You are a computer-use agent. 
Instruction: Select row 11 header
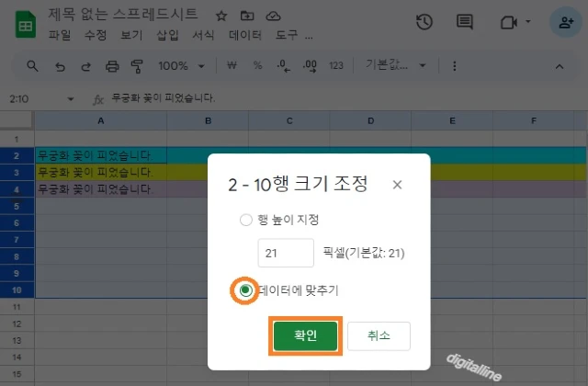(x=17, y=307)
